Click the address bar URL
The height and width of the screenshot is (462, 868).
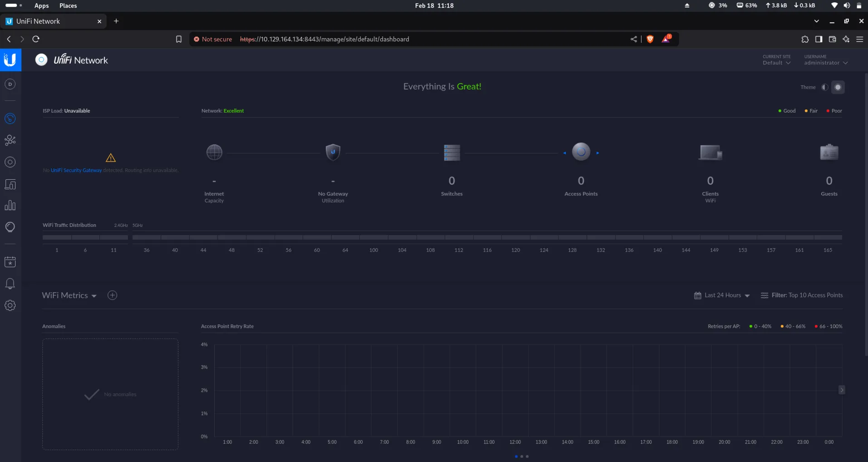pos(324,39)
